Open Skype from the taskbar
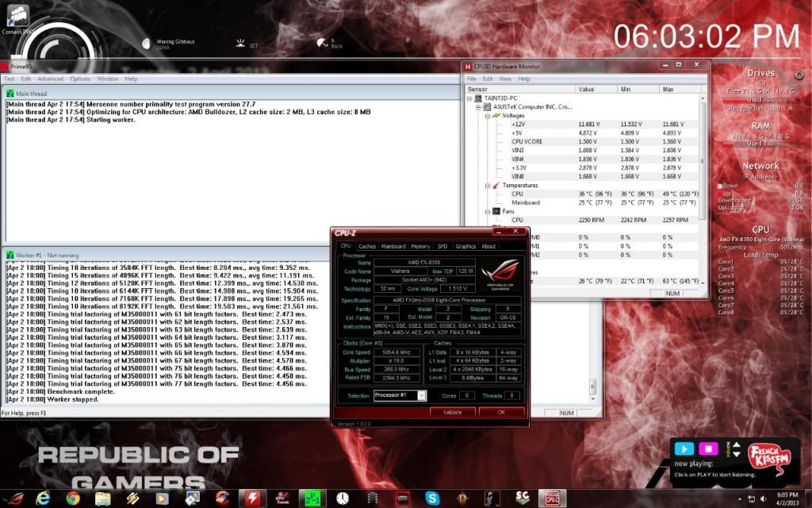 (x=432, y=498)
